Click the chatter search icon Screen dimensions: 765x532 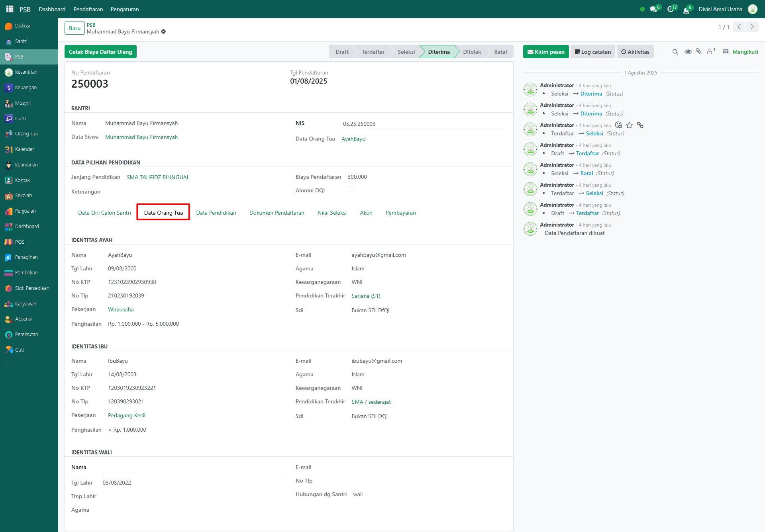tap(675, 52)
